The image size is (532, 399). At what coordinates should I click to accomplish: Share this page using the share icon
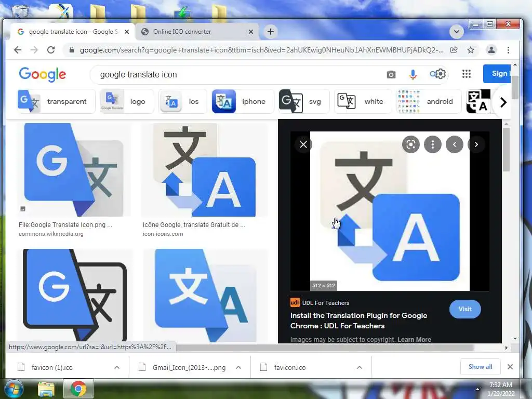tap(454, 50)
